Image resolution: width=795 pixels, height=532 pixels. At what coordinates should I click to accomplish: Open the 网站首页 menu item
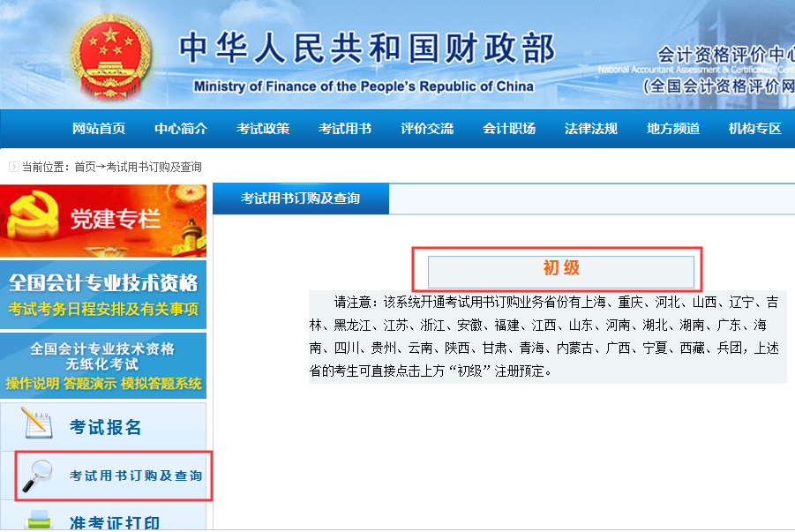point(99,129)
